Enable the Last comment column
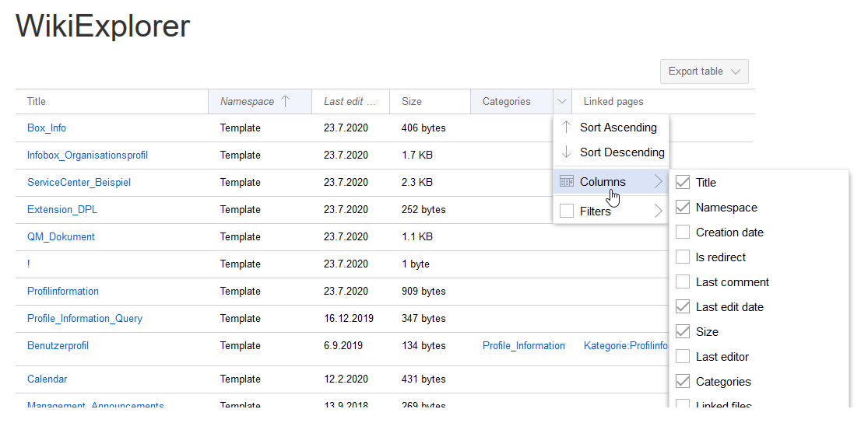 tap(683, 282)
